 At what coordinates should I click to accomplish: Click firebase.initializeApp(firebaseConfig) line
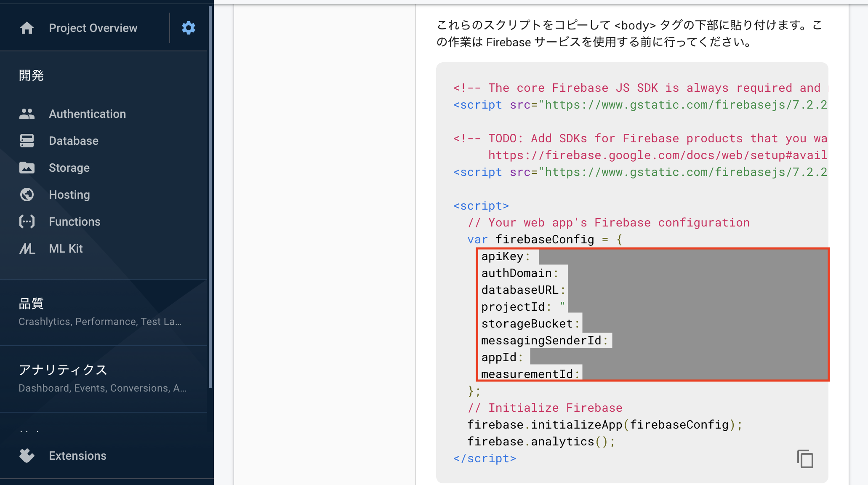click(x=605, y=424)
